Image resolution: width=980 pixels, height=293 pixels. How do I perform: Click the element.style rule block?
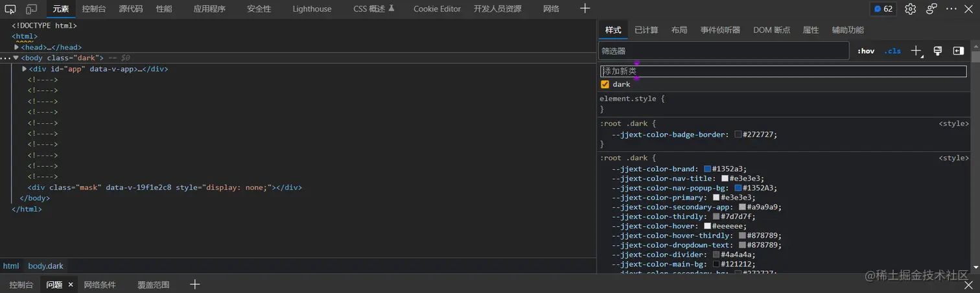pos(784,104)
